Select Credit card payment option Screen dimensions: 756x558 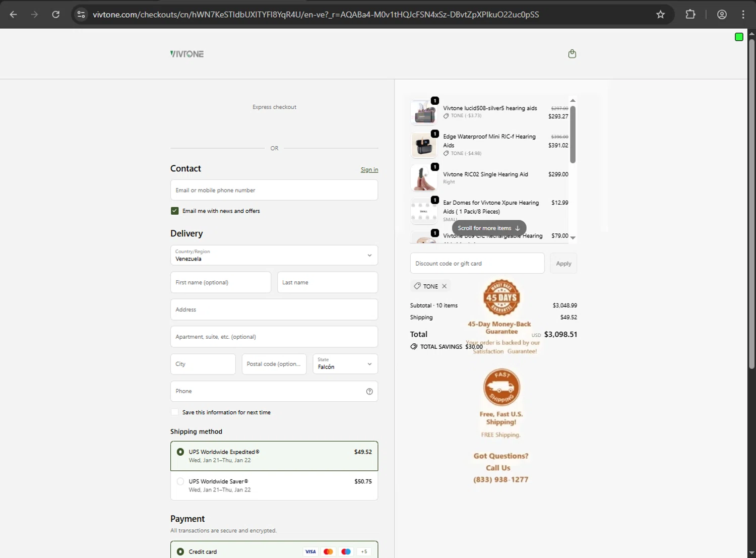(x=180, y=552)
